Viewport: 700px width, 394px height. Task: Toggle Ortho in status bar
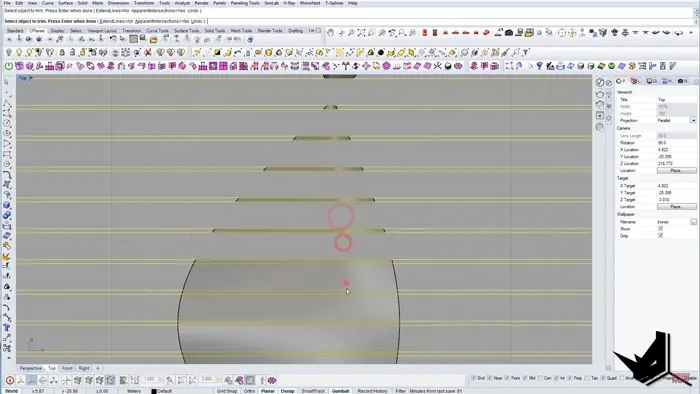pos(249,391)
